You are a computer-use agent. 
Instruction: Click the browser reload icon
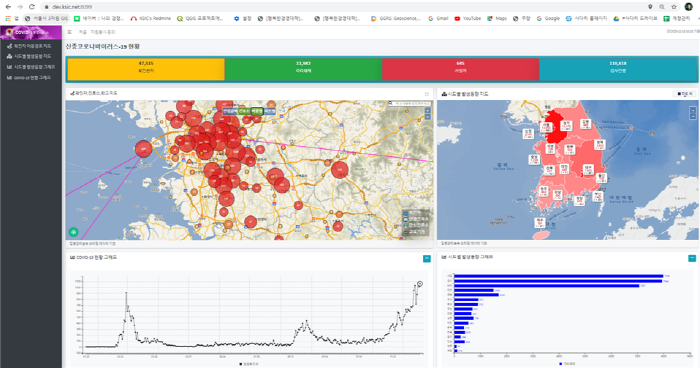[x=32, y=7]
